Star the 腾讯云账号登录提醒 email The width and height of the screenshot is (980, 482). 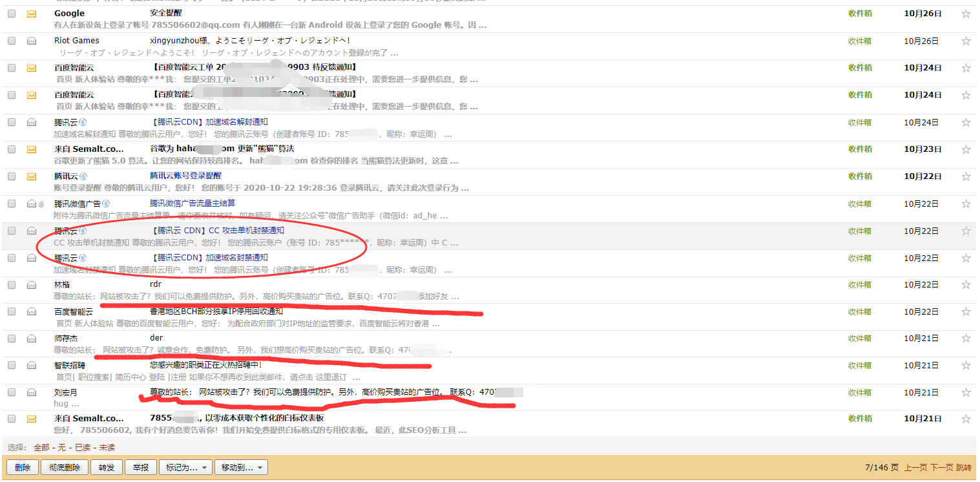click(x=966, y=176)
